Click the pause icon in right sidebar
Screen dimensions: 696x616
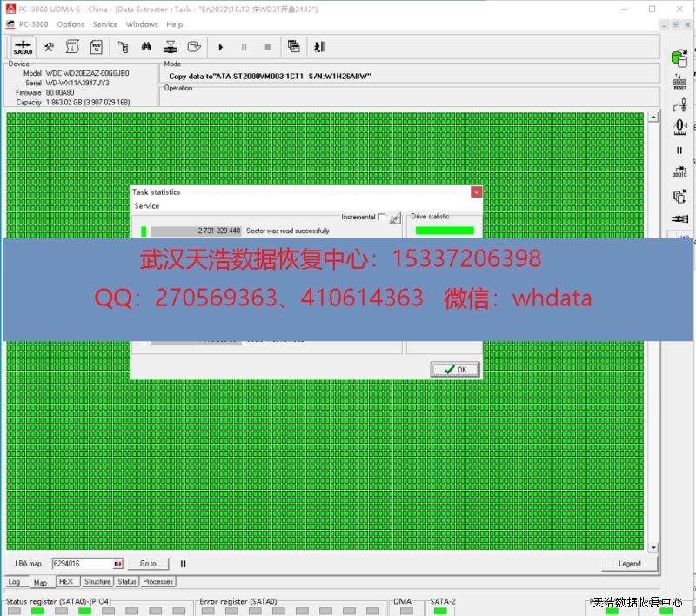[x=679, y=151]
